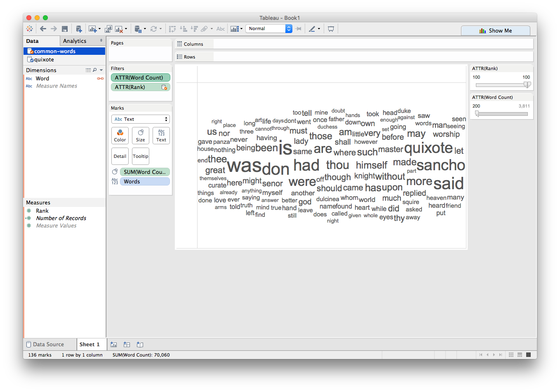This screenshot has height=392, width=560.
Task: Select the Rank measure field
Action: pyautogui.click(x=42, y=211)
